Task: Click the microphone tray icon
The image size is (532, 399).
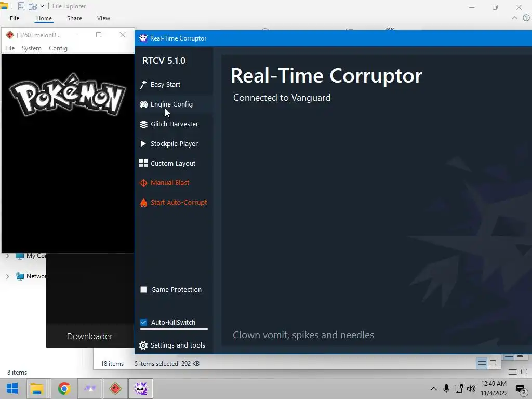Action: click(x=446, y=389)
